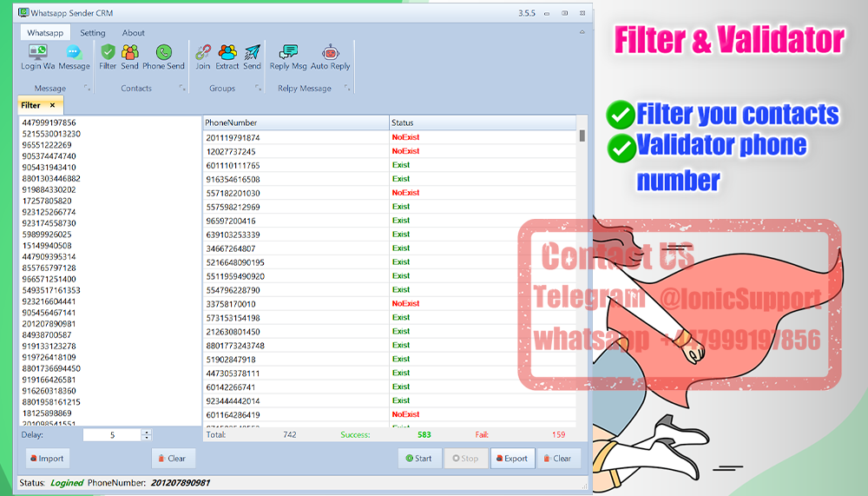Open the About tab

coord(134,33)
